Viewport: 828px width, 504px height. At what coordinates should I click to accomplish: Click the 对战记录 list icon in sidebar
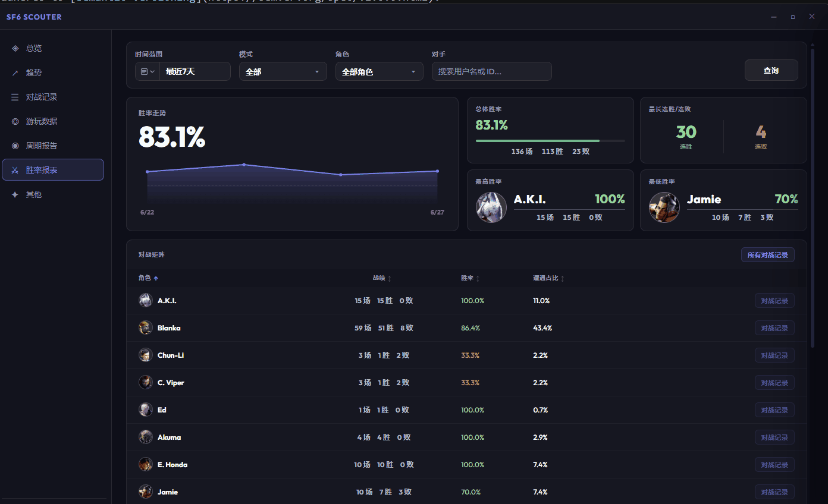(x=15, y=97)
